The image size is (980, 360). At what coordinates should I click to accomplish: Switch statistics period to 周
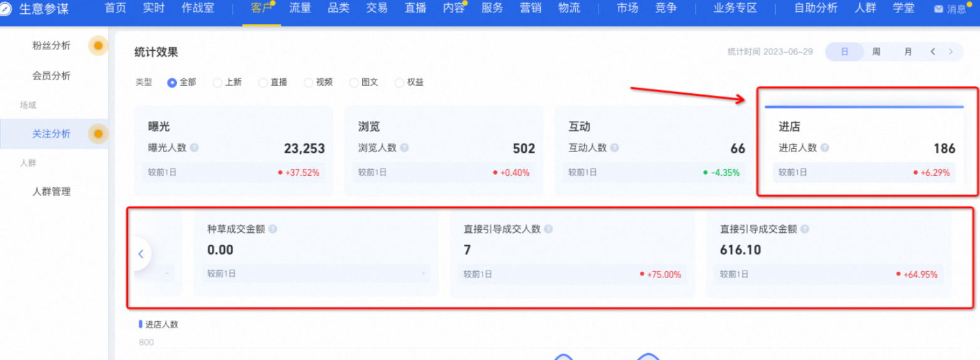coord(876,52)
